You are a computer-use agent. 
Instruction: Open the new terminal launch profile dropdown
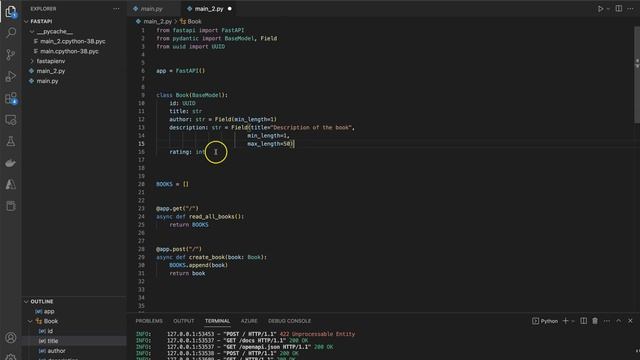pyautogui.click(x=573, y=321)
